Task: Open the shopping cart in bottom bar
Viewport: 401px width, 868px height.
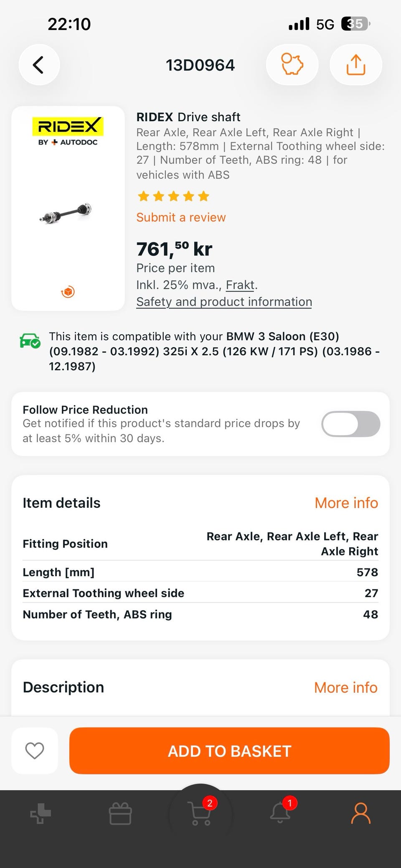Action: tap(200, 813)
